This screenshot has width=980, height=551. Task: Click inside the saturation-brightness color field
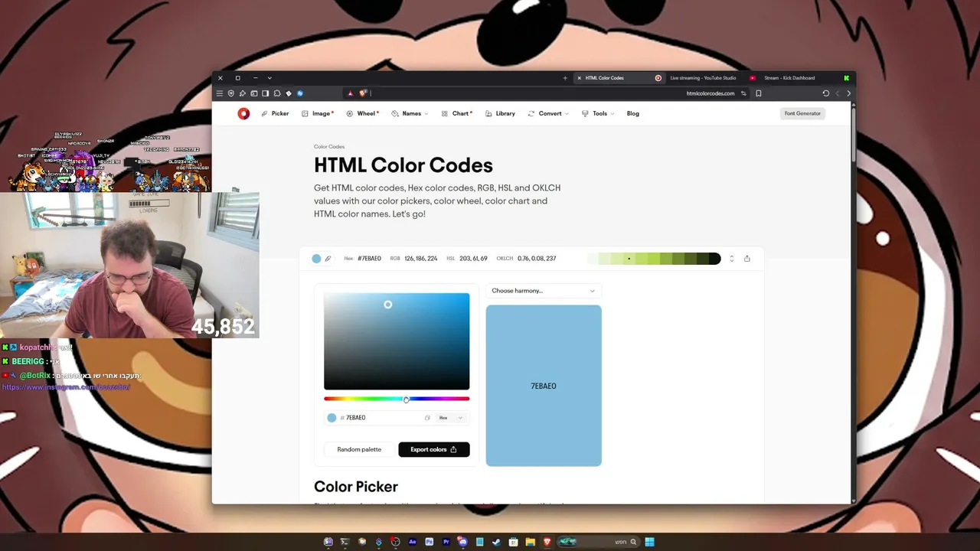point(397,341)
